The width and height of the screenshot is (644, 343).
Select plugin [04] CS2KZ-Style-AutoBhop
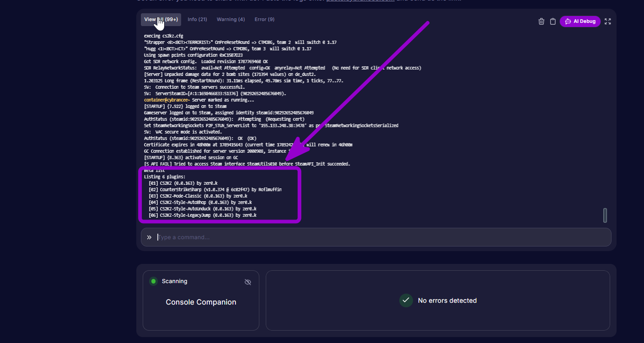(200, 202)
